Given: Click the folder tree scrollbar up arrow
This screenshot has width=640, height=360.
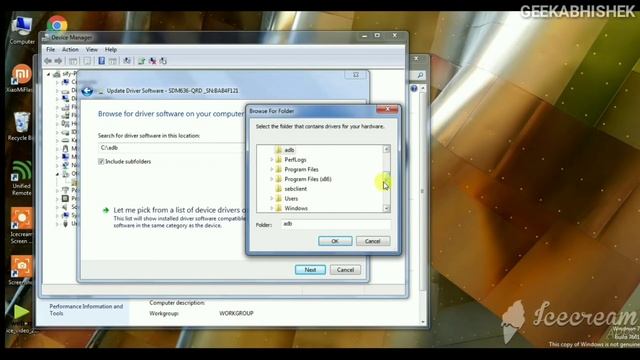Looking at the screenshot, I should coord(386,149).
